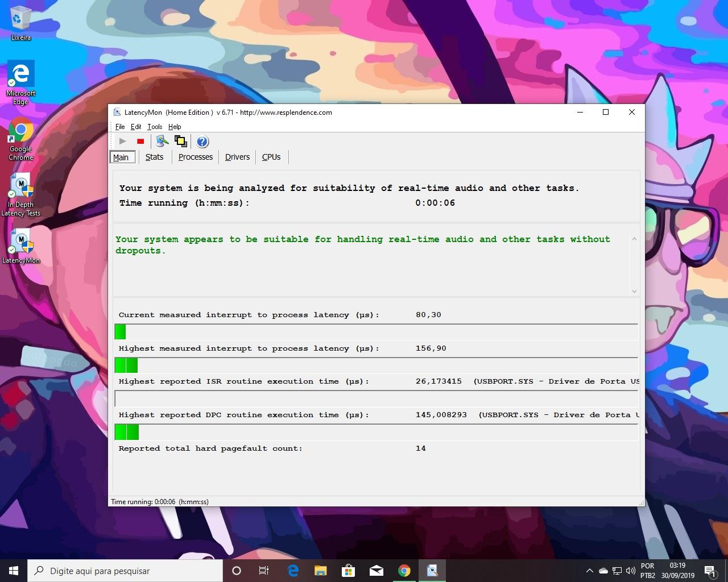Select the 26,173415 ISR time value
This screenshot has width=728, height=582.
pyautogui.click(x=439, y=381)
